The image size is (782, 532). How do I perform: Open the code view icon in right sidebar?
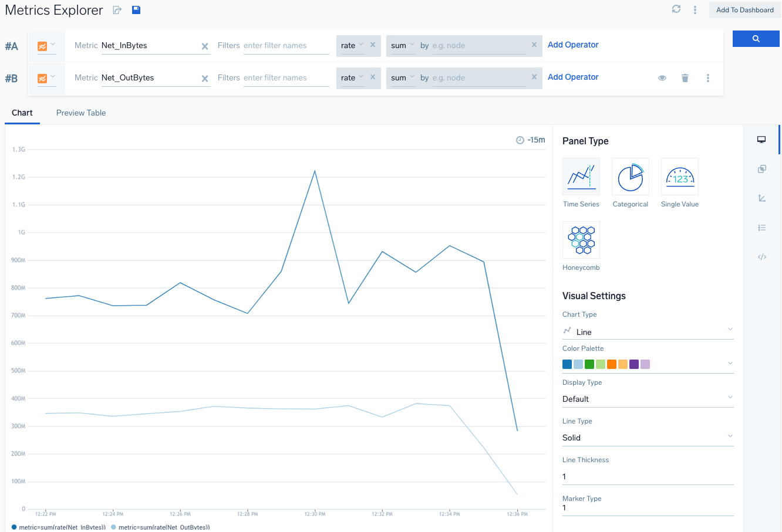(762, 257)
